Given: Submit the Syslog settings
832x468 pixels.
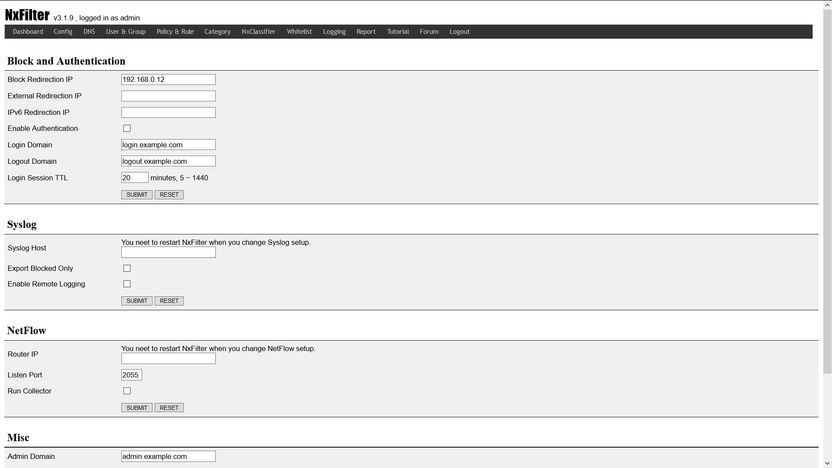Looking at the screenshot, I should pyautogui.click(x=137, y=301).
